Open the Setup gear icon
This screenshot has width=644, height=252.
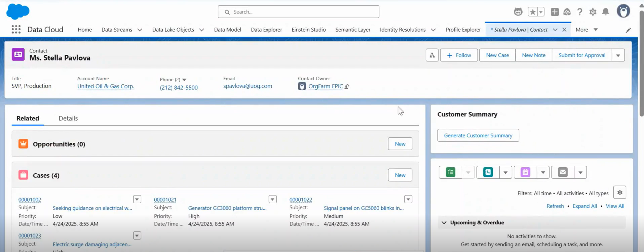(x=593, y=12)
